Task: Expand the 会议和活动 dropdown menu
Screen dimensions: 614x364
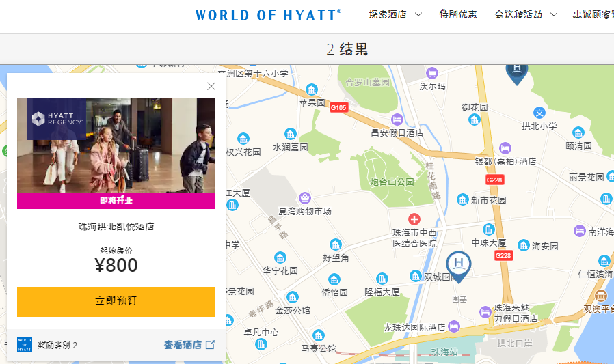Action: point(526,14)
